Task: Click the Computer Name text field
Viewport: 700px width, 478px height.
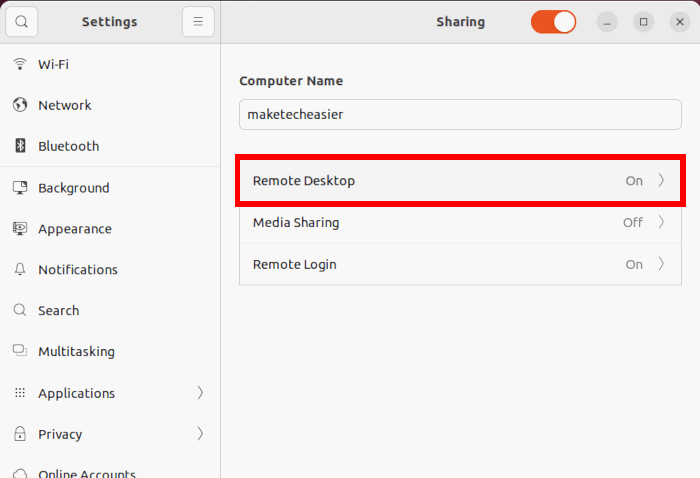Action: (460, 114)
